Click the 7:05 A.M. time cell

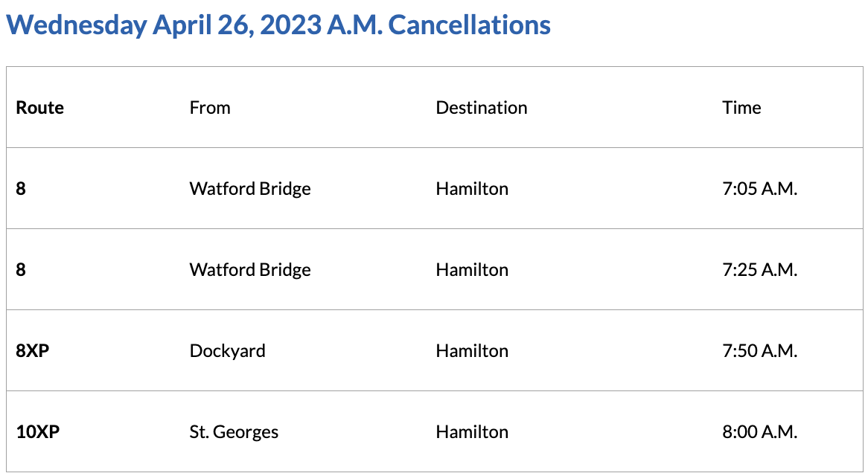759,189
